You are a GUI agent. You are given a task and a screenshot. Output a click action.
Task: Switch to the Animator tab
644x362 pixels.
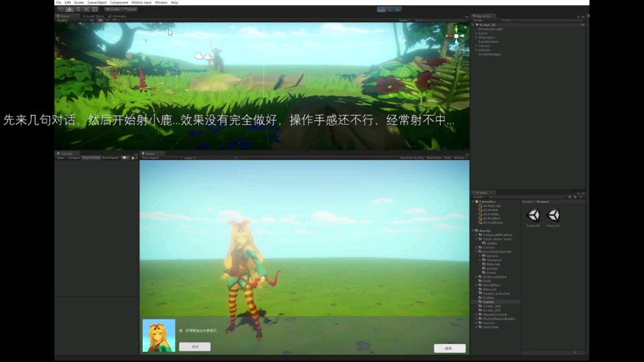tap(119, 16)
